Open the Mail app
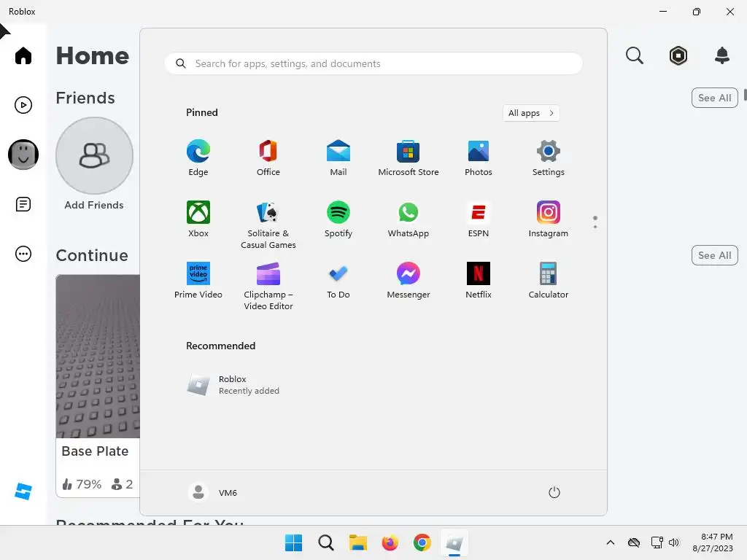 click(x=338, y=157)
